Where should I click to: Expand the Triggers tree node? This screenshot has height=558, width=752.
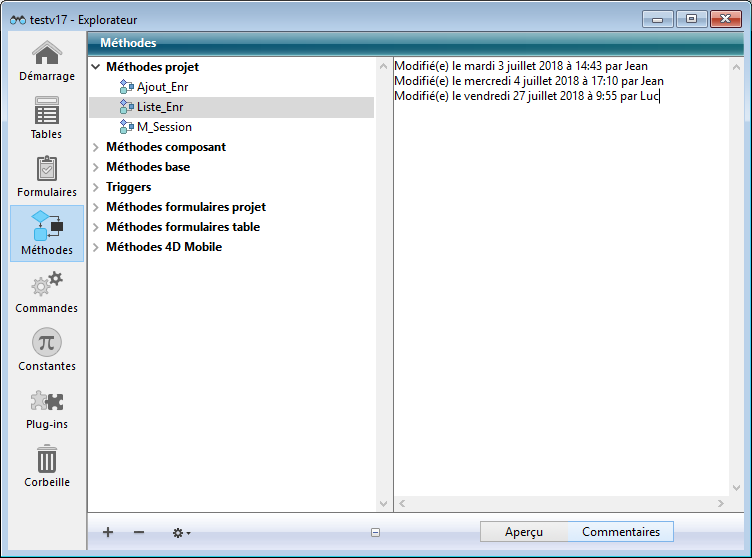(x=96, y=187)
